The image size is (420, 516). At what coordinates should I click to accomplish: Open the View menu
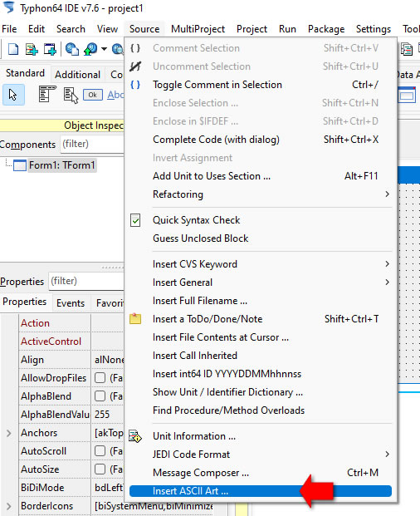click(x=107, y=29)
